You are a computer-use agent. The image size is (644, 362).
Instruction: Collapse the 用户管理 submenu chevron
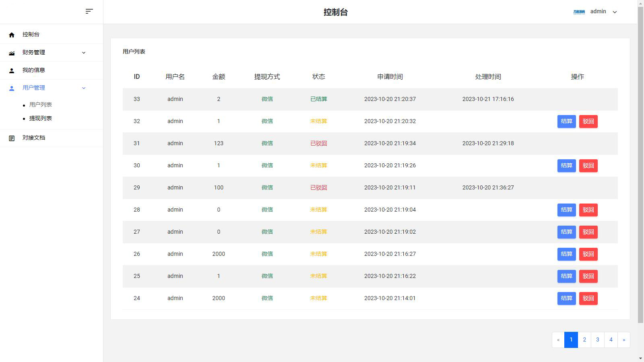[x=84, y=88]
